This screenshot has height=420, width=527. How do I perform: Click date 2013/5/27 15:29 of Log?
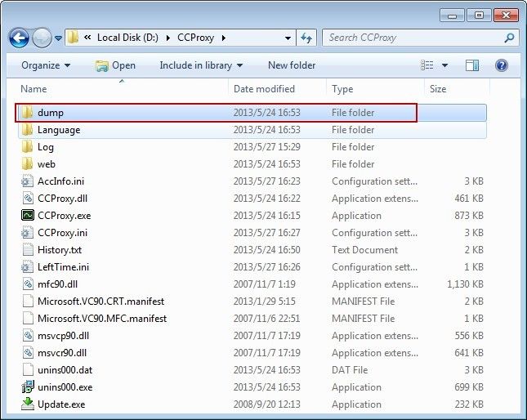point(267,147)
